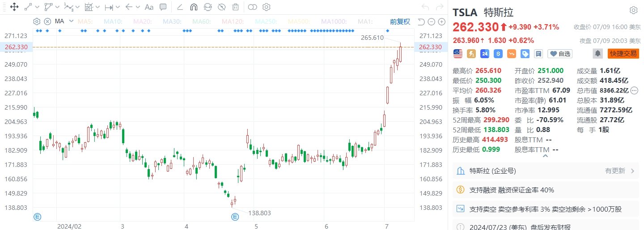The image size is (644, 230).
Task: Hide all drawings with eye-slash icon
Action: point(221,7)
